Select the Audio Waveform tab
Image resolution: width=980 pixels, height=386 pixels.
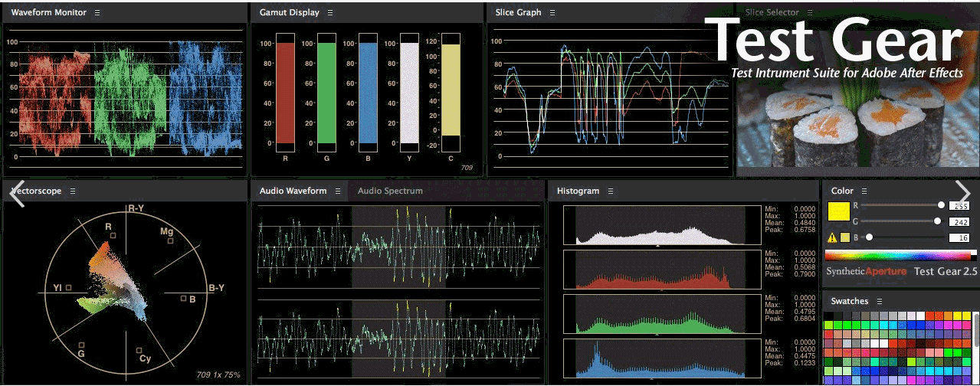pos(293,191)
